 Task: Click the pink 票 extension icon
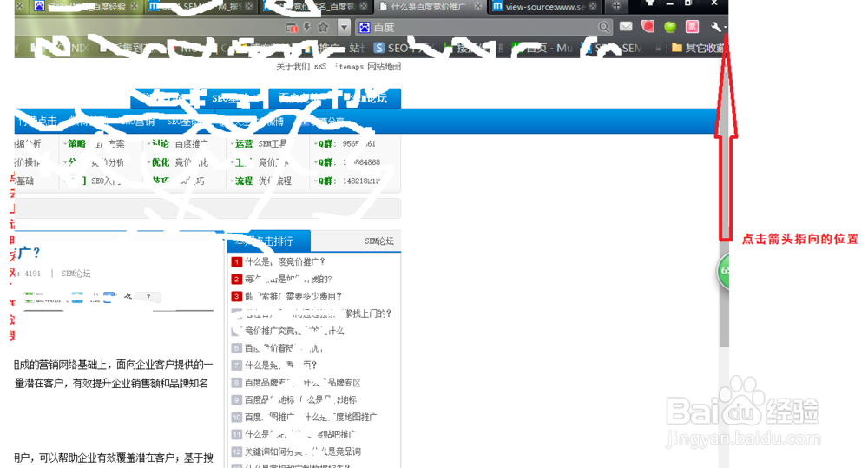pyautogui.click(x=692, y=27)
